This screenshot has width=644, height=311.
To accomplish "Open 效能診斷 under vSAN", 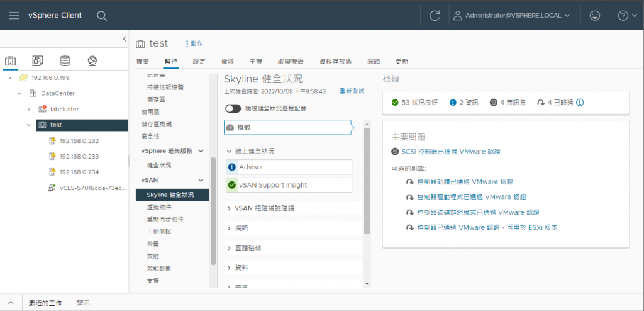I will pos(159,269).
